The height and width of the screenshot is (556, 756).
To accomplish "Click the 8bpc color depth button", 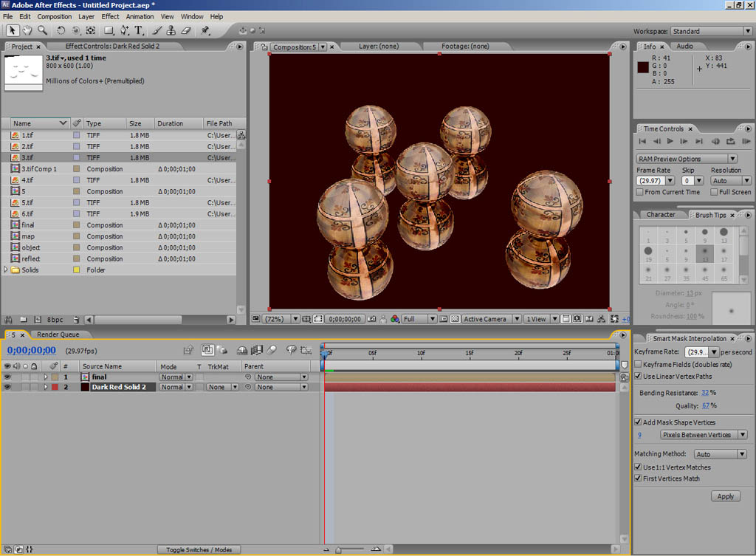I will tap(55, 319).
